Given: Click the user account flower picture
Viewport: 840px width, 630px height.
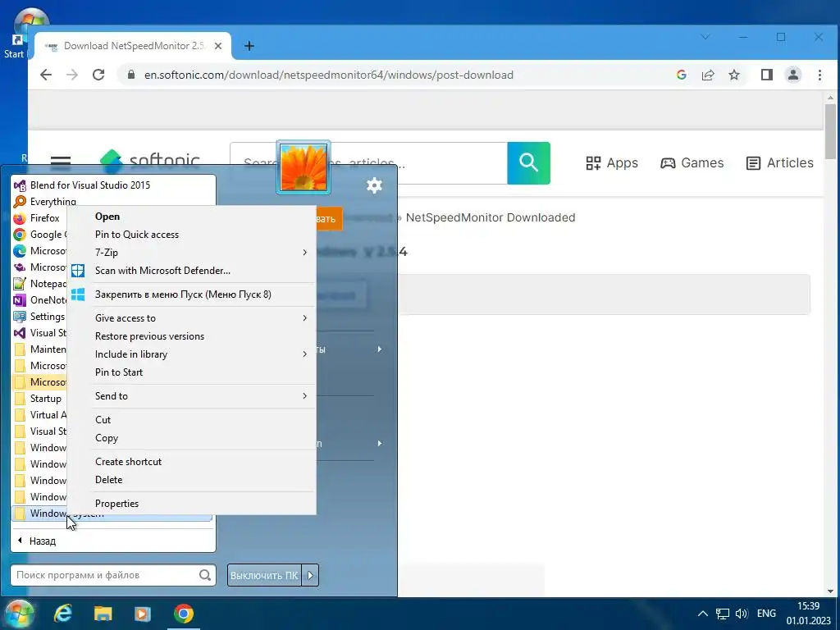Looking at the screenshot, I should (304, 167).
